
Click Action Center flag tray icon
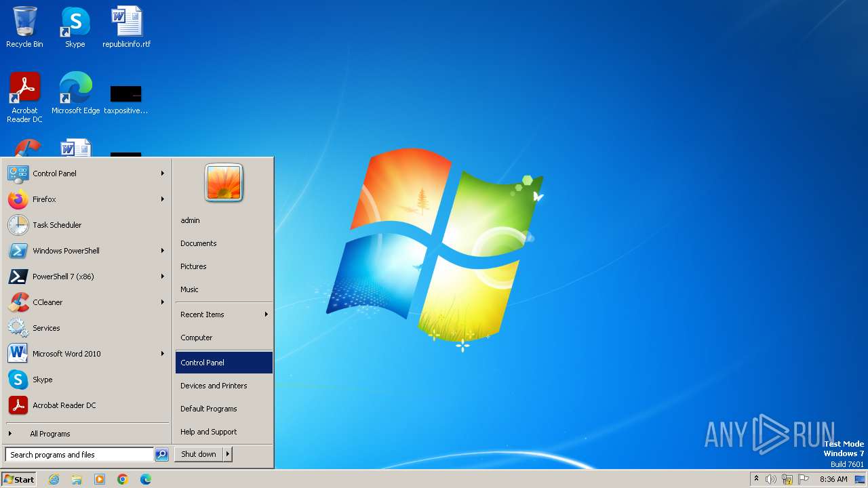(804, 479)
